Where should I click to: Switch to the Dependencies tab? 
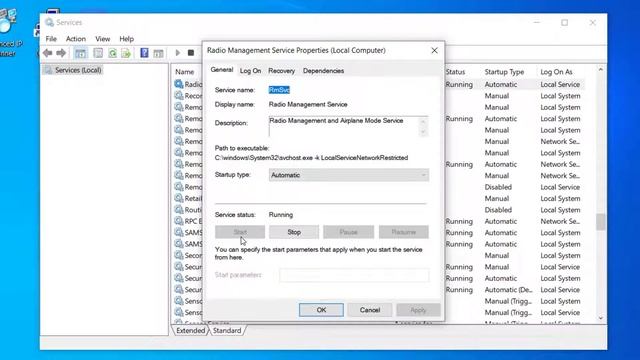point(323,71)
